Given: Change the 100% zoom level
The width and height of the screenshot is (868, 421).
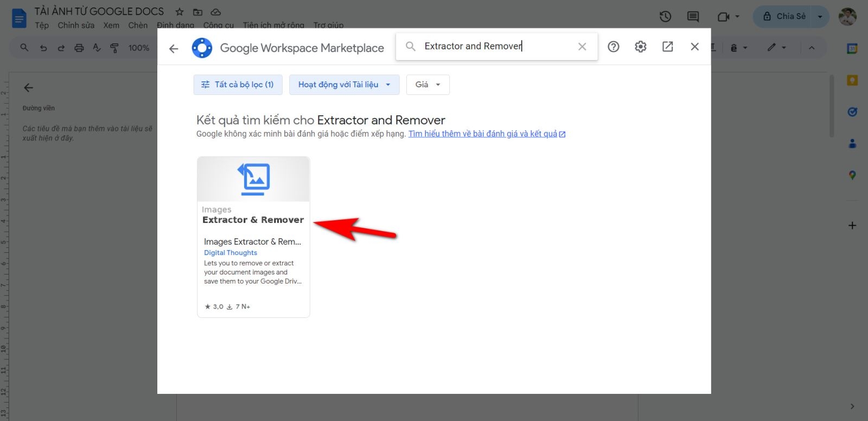Looking at the screenshot, I should (x=139, y=48).
